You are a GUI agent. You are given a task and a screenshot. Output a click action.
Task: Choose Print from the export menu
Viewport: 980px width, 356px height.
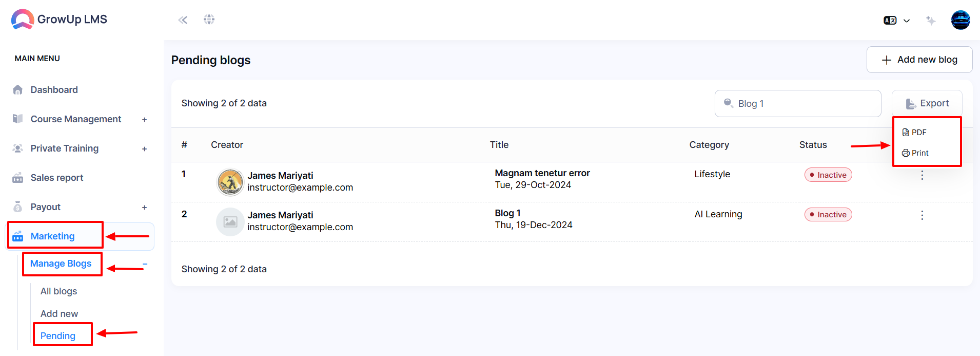click(x=915, y=153)
